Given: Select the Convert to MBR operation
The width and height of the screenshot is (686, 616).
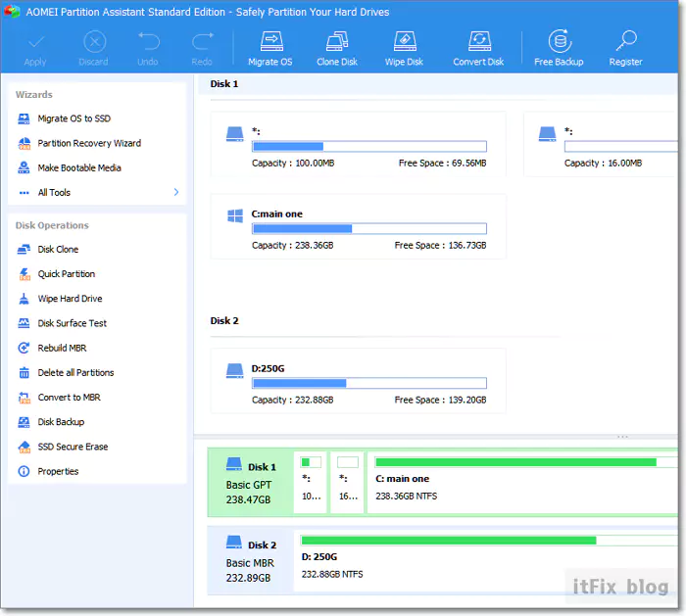Looking at the screenshot, I should pyautogui.click(x=70, y=398).
